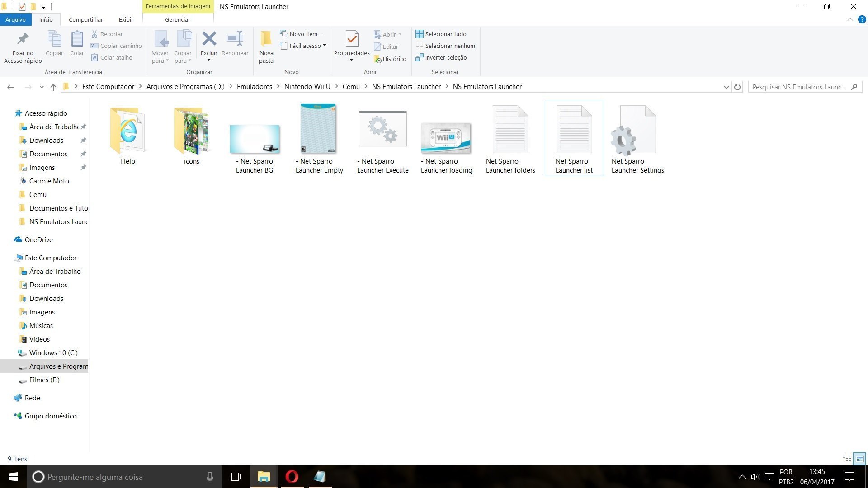Click Copiar caminho in the ribbon

pyautogui.click(x=116, y=46)
